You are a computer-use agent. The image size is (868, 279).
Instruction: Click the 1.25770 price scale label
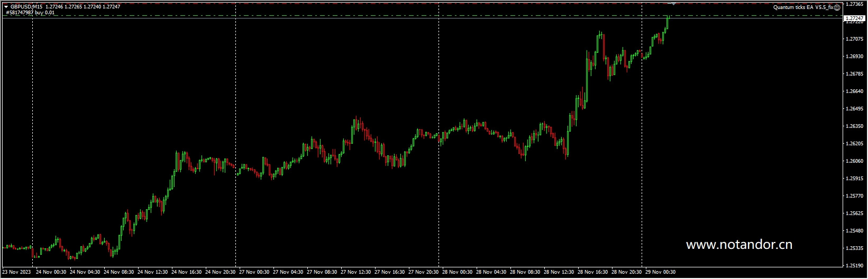coord(854,196)
